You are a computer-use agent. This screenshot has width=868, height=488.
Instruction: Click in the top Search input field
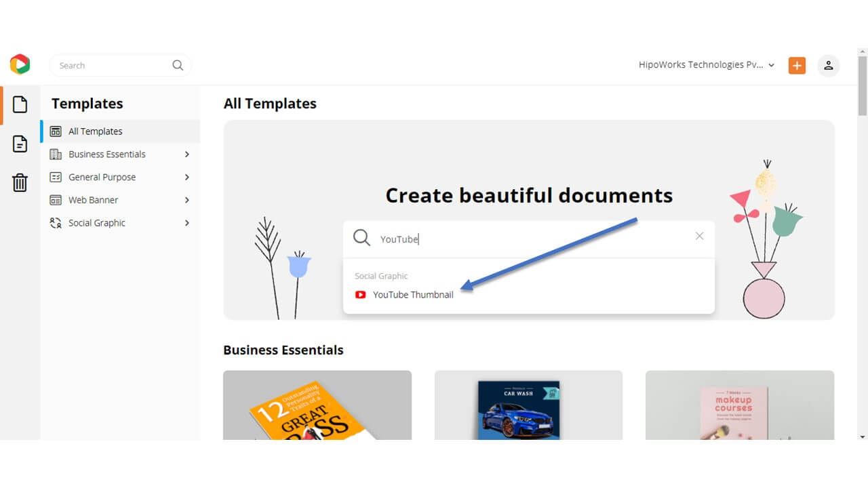[x=112, y=66]
